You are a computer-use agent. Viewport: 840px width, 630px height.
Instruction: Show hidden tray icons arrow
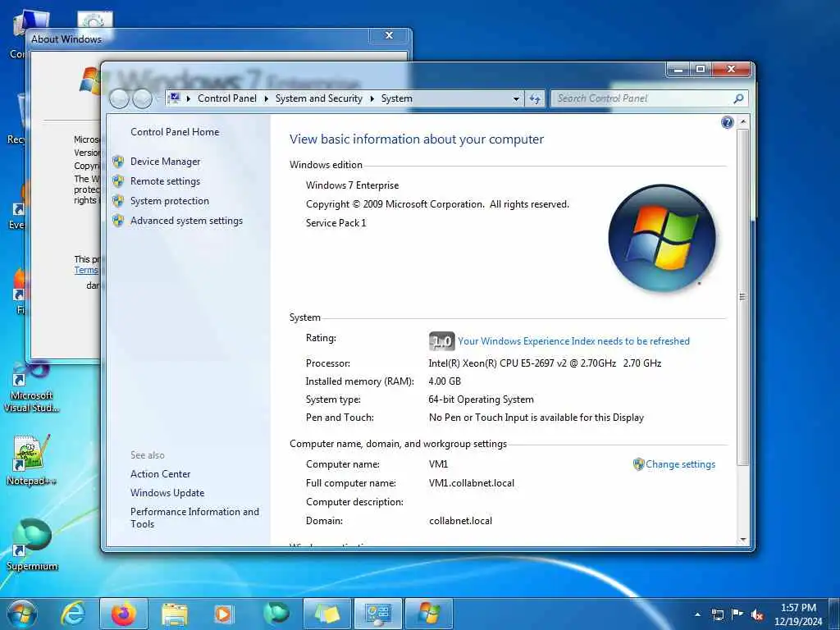pos(697,614)
